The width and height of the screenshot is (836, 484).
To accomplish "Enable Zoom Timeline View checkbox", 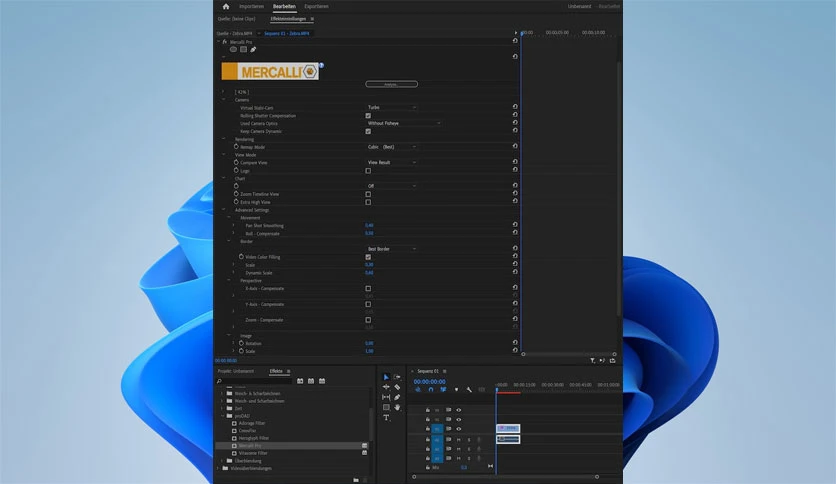I will point(368,194).
